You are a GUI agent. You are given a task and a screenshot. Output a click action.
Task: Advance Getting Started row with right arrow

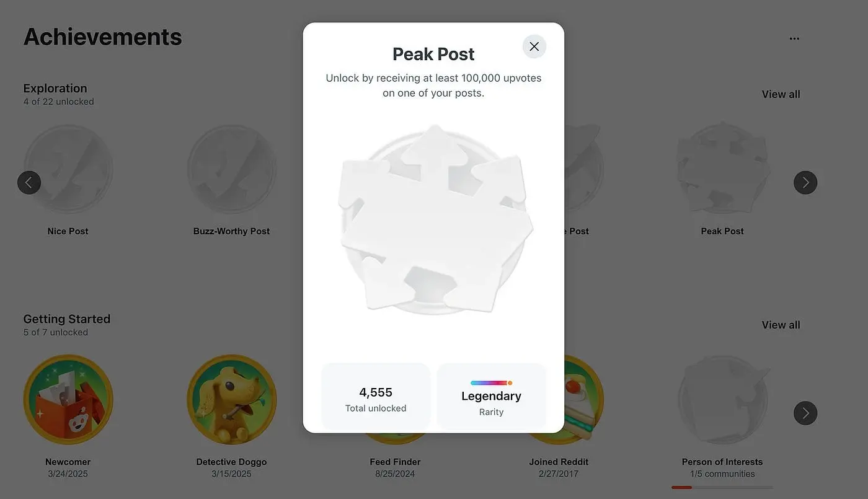coord(805,413)
